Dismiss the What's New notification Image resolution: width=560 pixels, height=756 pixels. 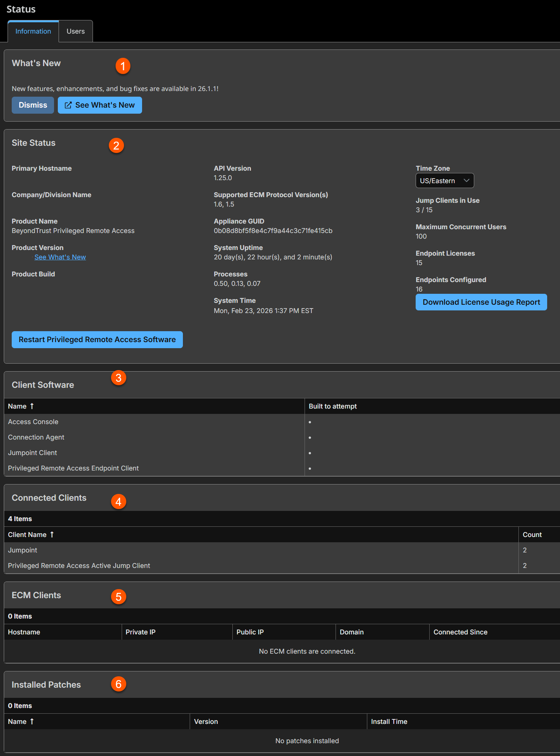point(33,105)
